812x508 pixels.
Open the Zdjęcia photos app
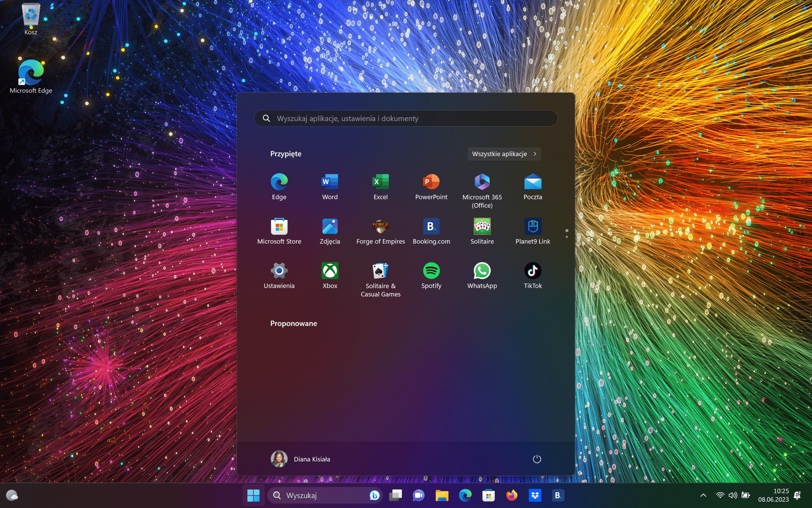pyautogui.click(x=330, y=232)
